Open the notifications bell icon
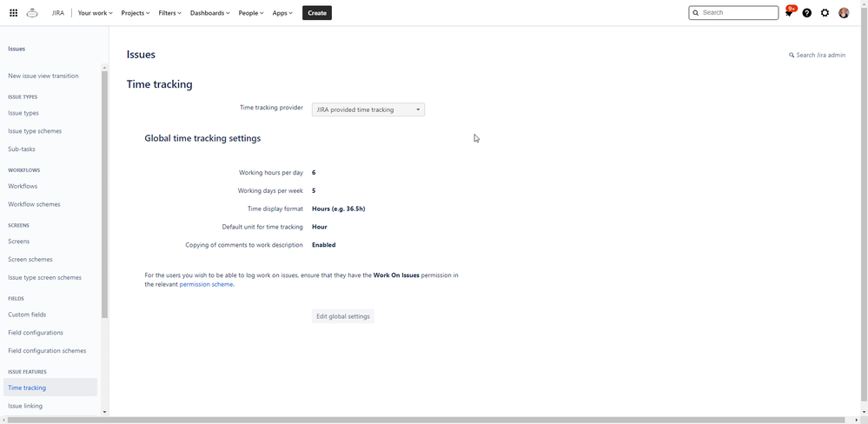Viewport: 868px width, 424px height. pyautogui.click(x=789, y=12)
